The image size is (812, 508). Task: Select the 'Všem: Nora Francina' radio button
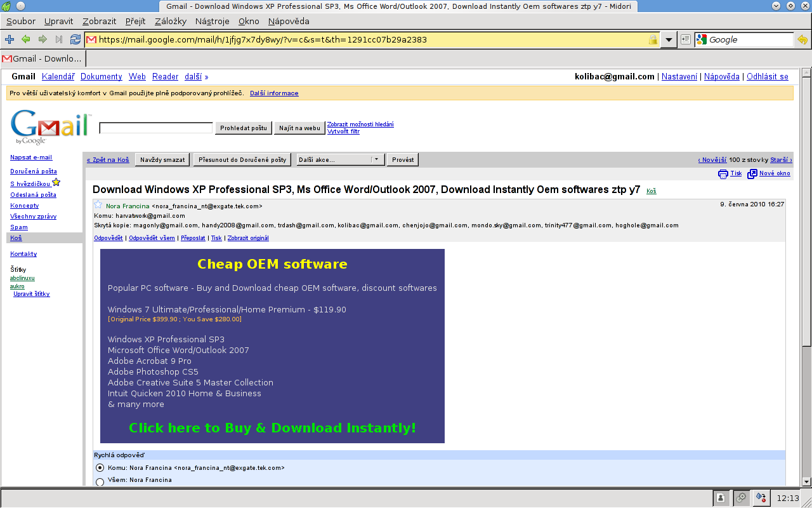(100, 482)
